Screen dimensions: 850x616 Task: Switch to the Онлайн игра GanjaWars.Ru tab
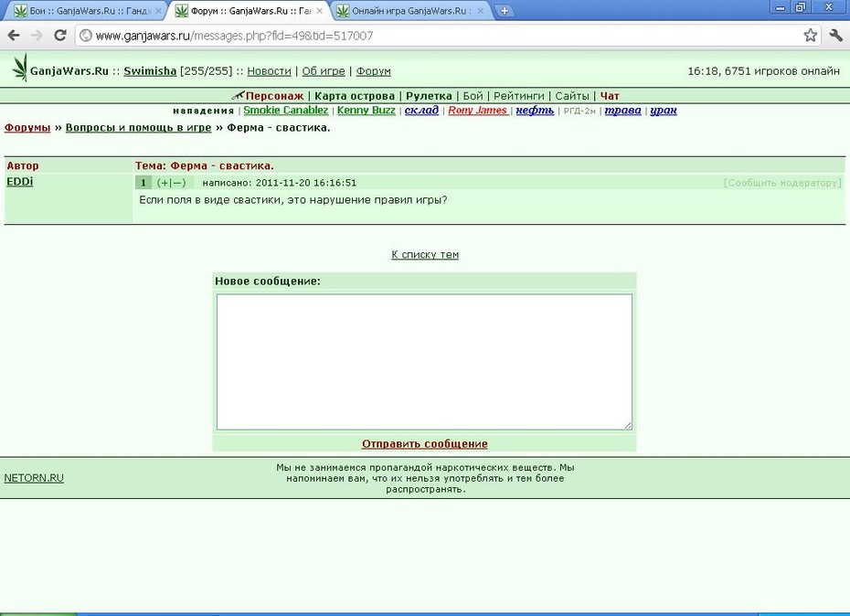tap(410, 11)
